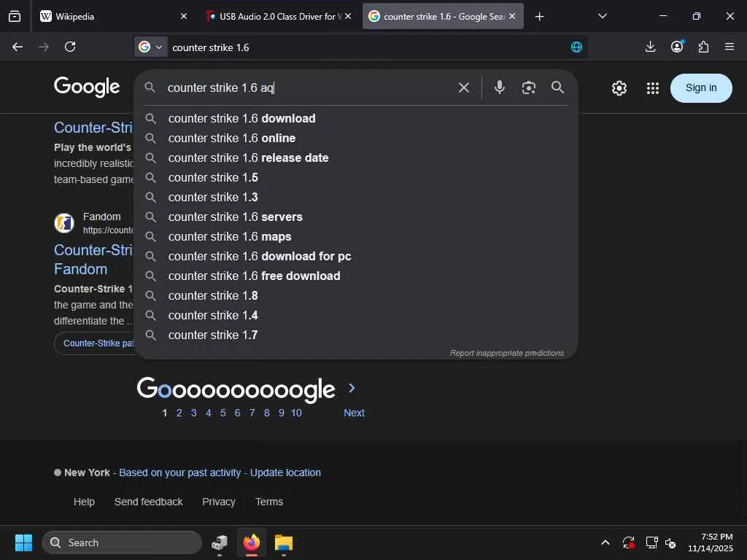Open the translate page icon in address bar
This screenshot has width=747, height=560.
point(576,47)
